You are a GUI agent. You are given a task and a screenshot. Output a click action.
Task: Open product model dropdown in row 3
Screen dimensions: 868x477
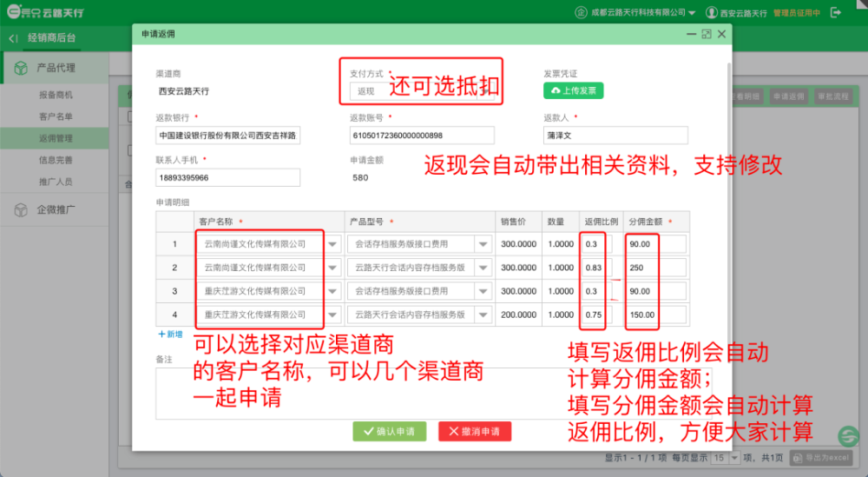pos(483,291)
